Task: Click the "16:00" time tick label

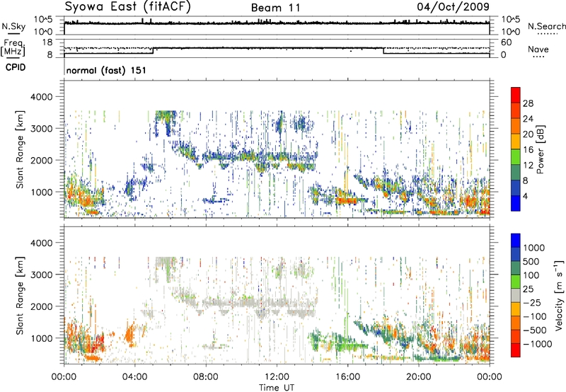Action: pyautogui.click(x=347, y=377)
